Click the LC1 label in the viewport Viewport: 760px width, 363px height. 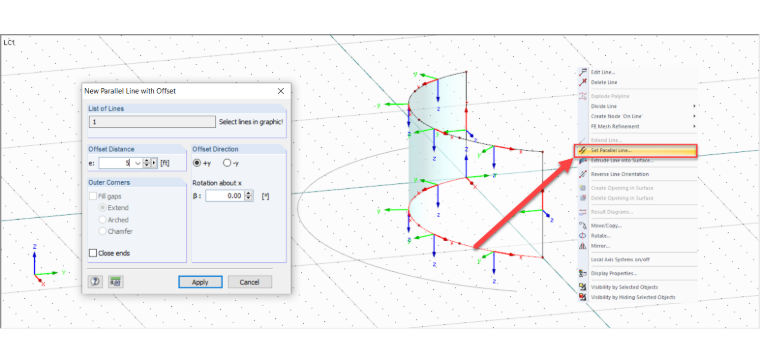coord(9,43)
